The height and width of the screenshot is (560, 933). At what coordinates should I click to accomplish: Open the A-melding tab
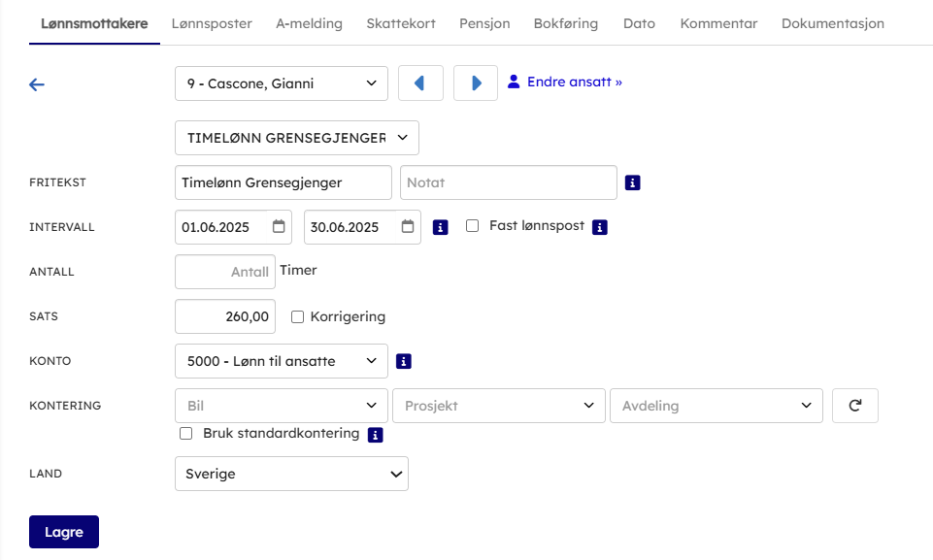point(309,23)
